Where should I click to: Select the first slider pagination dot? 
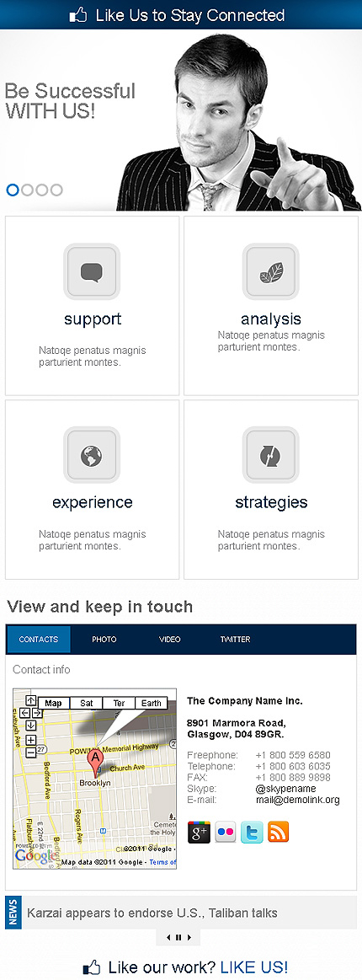click(13, 190)
